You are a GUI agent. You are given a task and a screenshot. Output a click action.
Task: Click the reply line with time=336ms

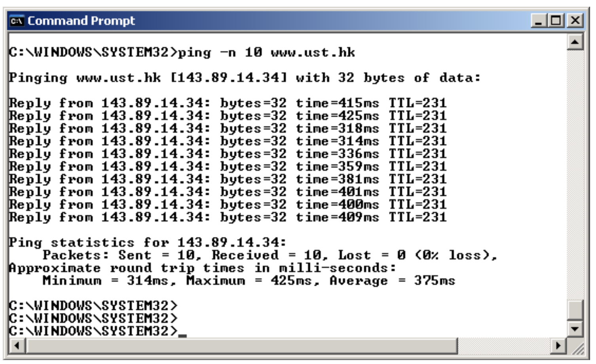(228, 154)
